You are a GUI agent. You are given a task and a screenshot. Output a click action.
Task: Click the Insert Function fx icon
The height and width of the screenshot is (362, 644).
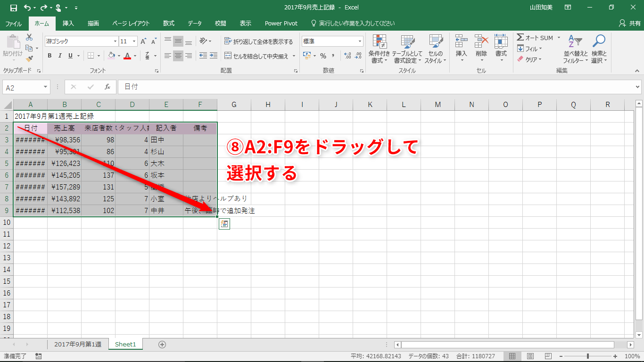107,87
